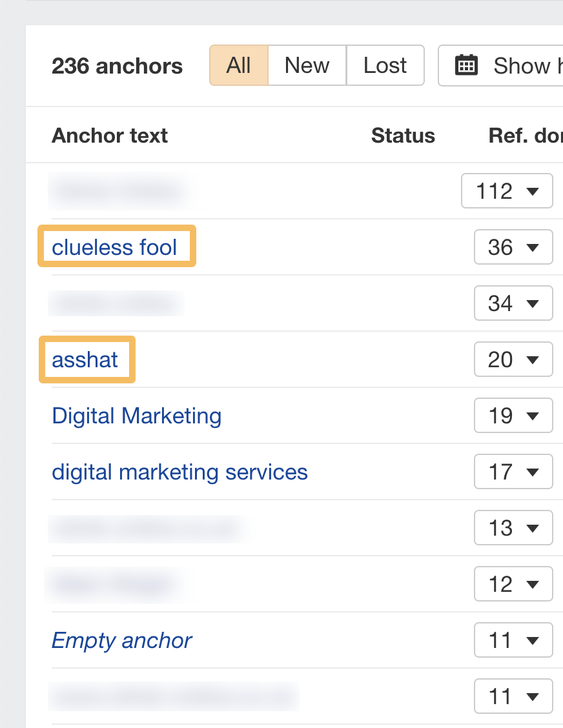563x728 pixels.
Task: Click the Digital Marketing anchor text
Action: tap(136, 416)
